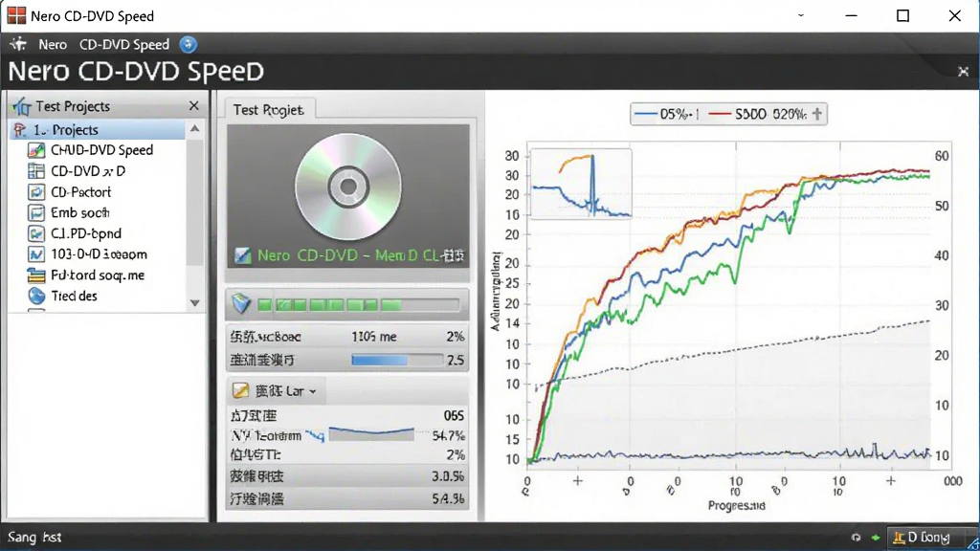Viewport: 980px width, 551px height.
Task: Click the 1105 me value
Action: pos(374,337)
